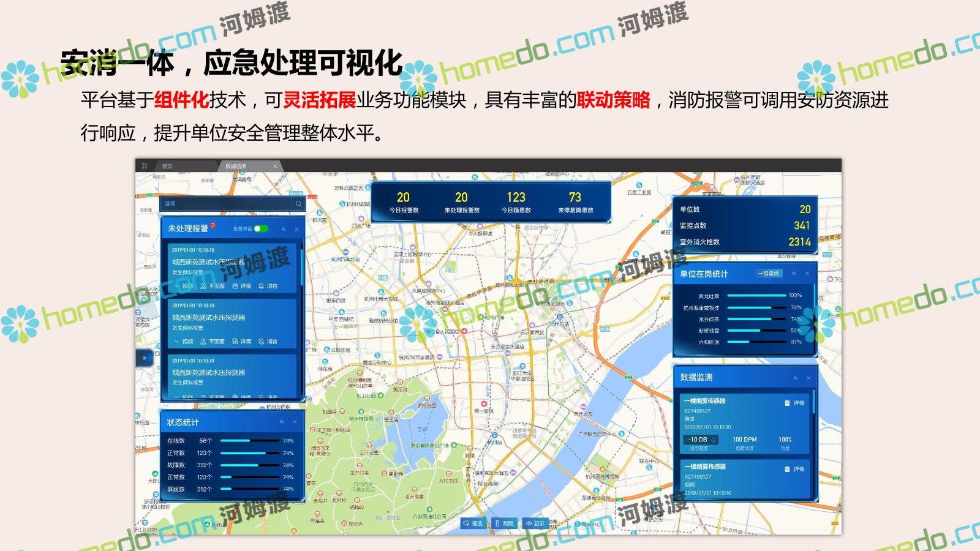Close the 未处理报警 panel
The image size is (980, 551).
click(x=296, y=229)
